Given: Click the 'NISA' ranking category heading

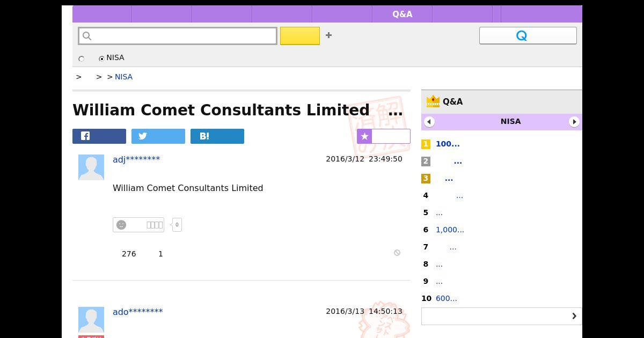Looking at the screenshot, I should click(x=510, y=121).
